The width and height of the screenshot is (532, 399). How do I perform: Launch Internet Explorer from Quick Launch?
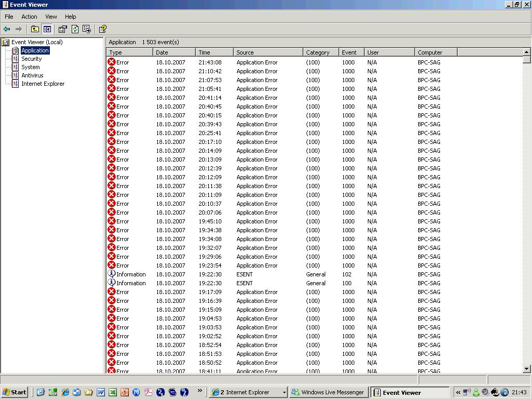tap(65, 392)
